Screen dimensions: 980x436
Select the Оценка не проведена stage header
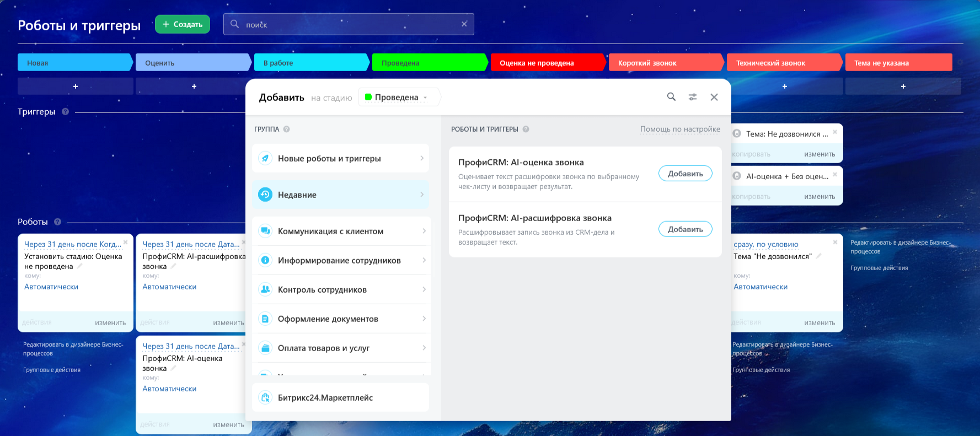[548, 62]
